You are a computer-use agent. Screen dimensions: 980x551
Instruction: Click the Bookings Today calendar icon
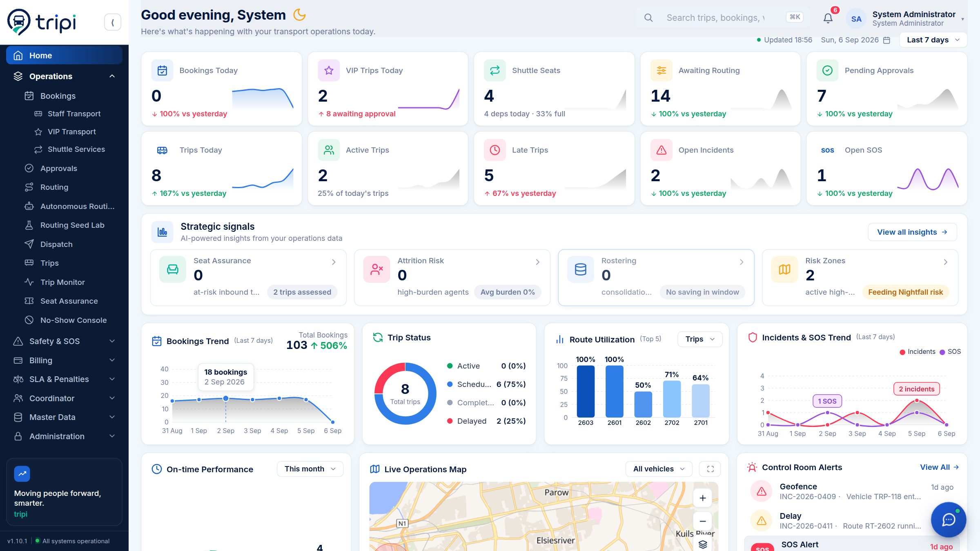coord(162,70)
